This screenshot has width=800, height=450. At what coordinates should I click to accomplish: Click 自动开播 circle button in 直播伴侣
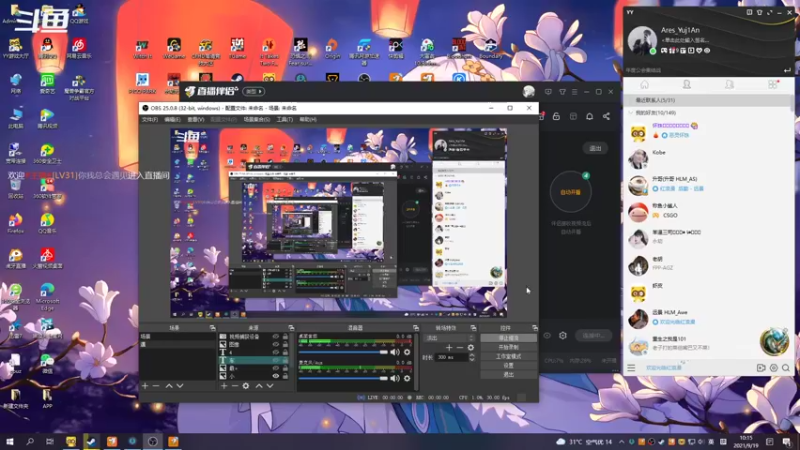pos(570,192)
